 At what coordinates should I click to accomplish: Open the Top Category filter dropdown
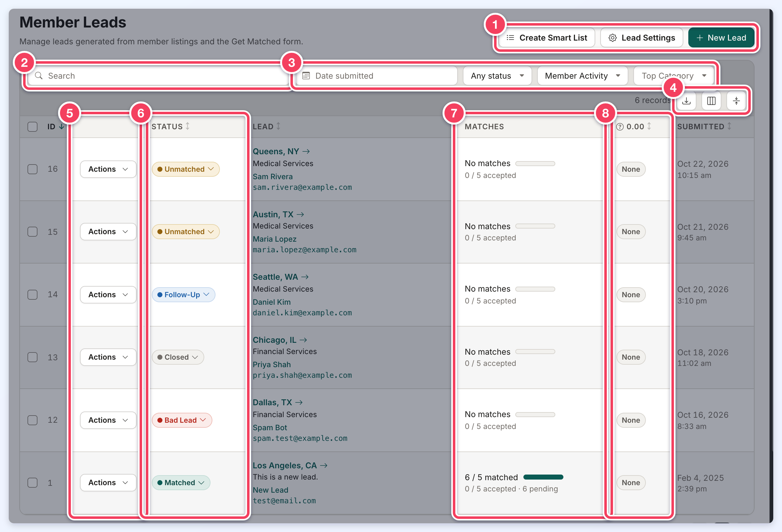674,76
